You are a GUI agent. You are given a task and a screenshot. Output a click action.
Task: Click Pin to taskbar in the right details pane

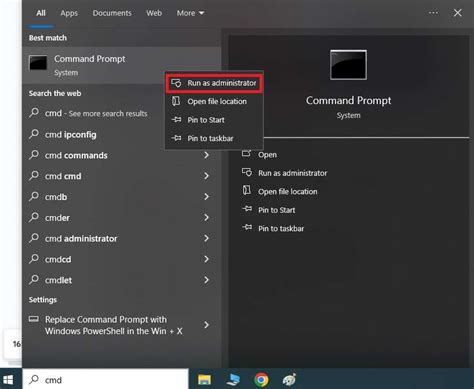tap(281, 228)
